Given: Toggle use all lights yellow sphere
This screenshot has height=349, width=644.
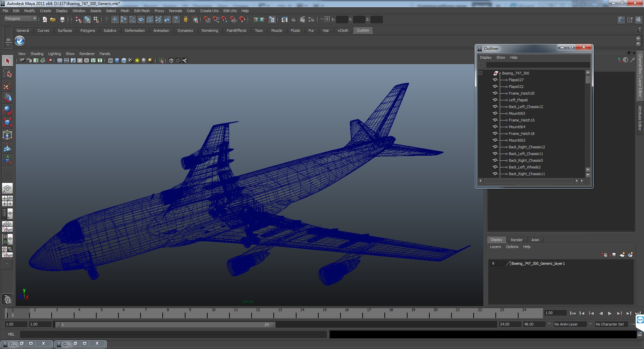Looking at the screenshot, I should tap(137, 60).
